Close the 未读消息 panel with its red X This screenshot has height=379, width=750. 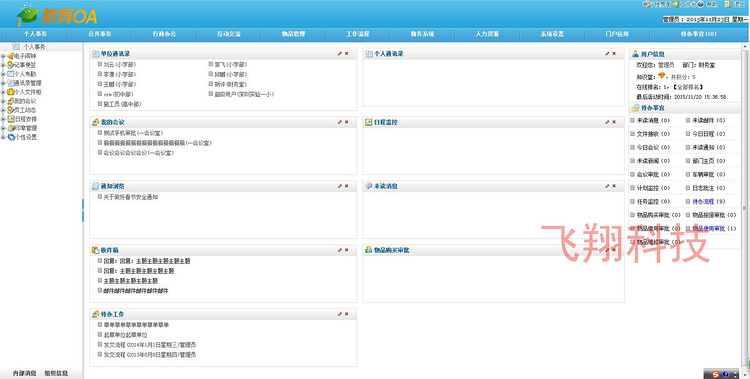coord(614,186)
